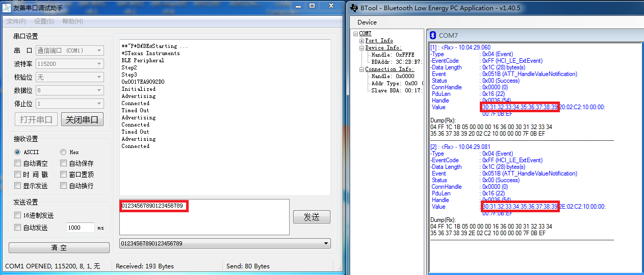Click the auto-send interval field 1000 ms
Image resolution: width=644 pixels, height=275 pixels.
(81, 228)
